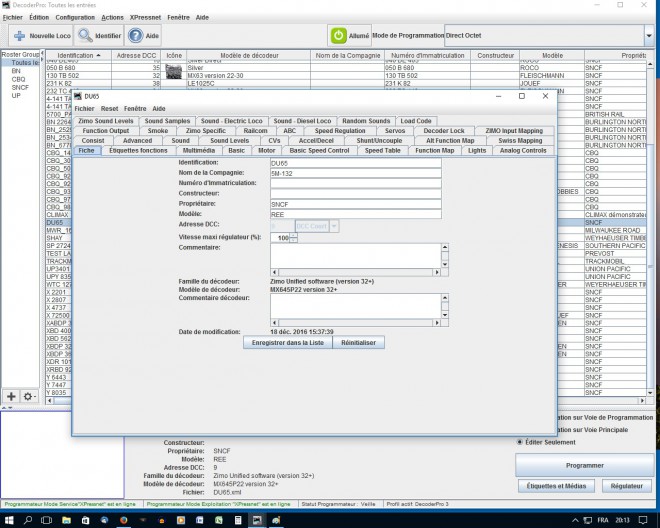Click the locomotive thumbnail in 130 TB 502 row
The width and height of the screenshot is (660, 528).
click(x=173, y=72)
